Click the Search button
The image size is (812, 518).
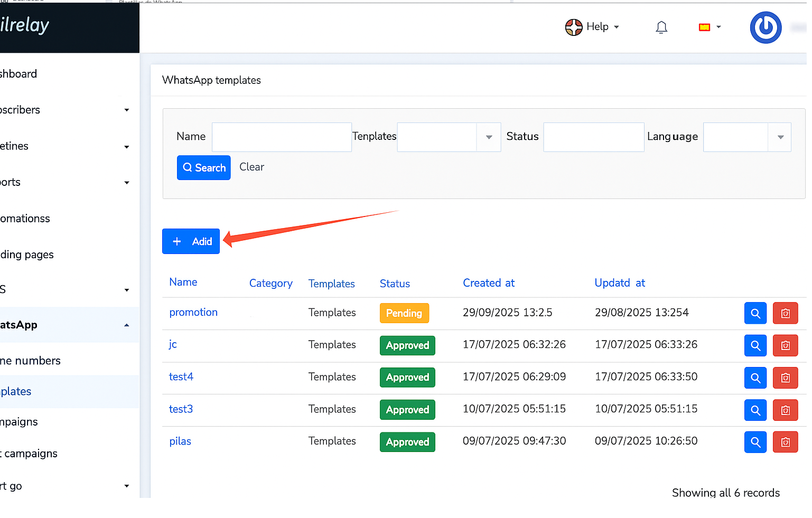tap(204, 168)
